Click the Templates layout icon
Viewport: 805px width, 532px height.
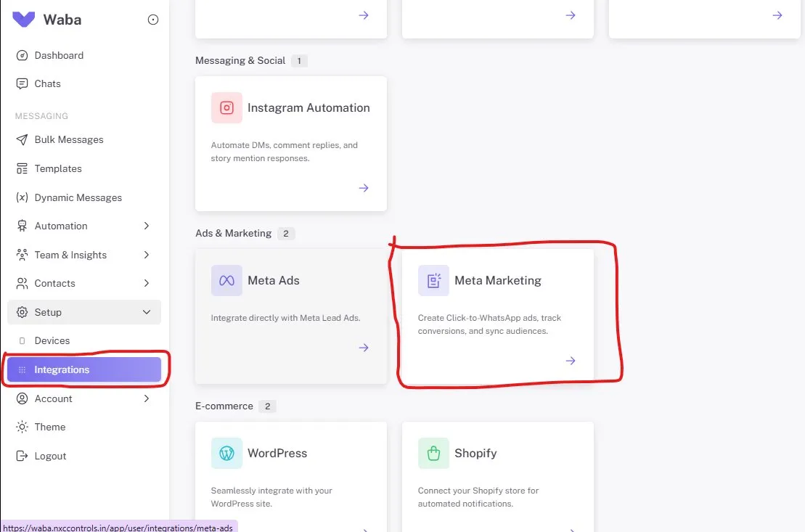click(22, 168)
